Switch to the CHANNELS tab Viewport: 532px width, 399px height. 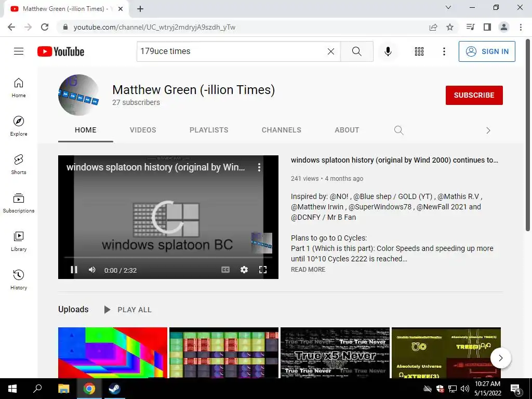281,130
